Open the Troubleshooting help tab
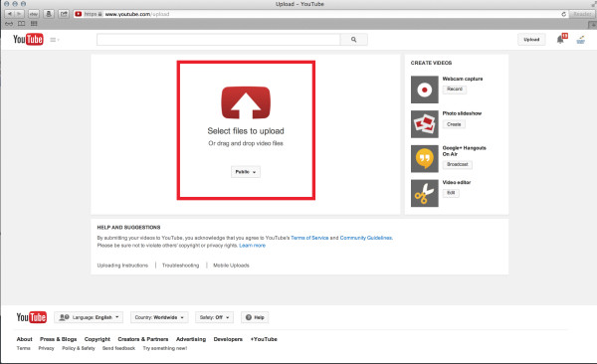 (180, 266)
